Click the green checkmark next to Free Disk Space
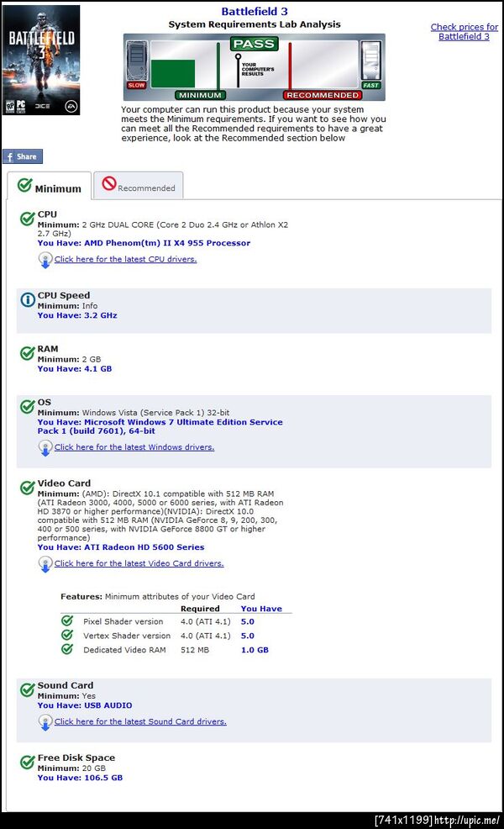This screenshot has width=504, height=829. (x=28, y=762)
